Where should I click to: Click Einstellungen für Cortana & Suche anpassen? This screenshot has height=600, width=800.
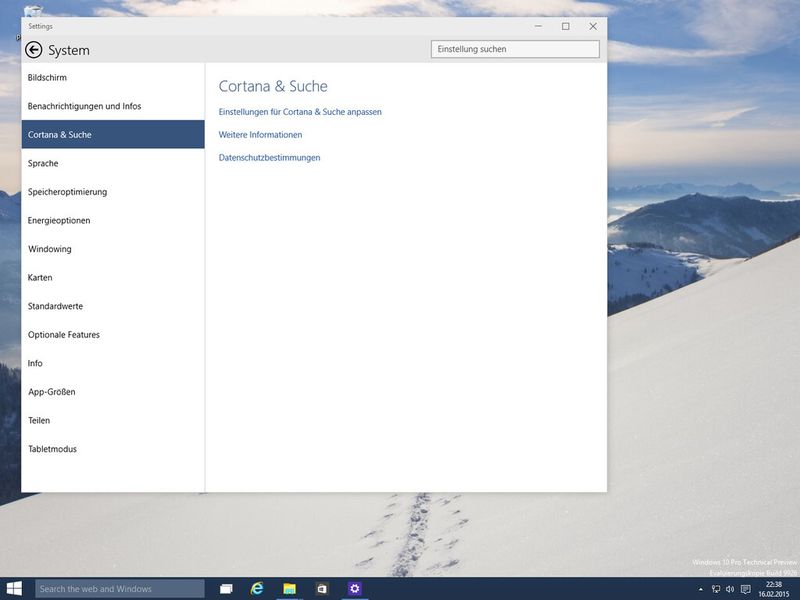300,112
